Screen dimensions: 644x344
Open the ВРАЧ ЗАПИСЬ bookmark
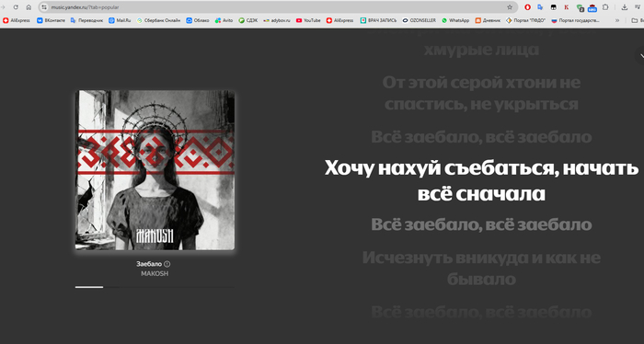click(x=378, y=20)
